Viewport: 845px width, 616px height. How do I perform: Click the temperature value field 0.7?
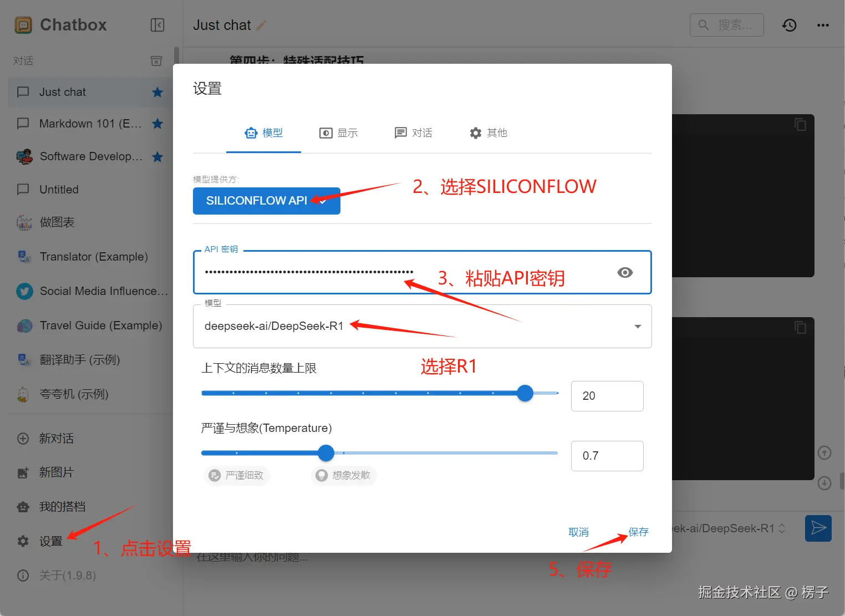click(x=607, y=456)
